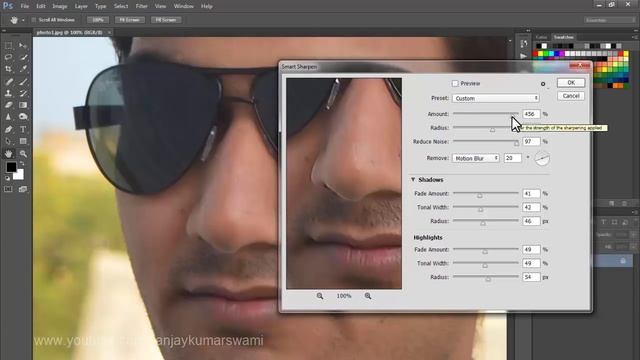Click the Amount slider track
The image size is (640, 360).
pyautogui.click(x=486, y=113)
